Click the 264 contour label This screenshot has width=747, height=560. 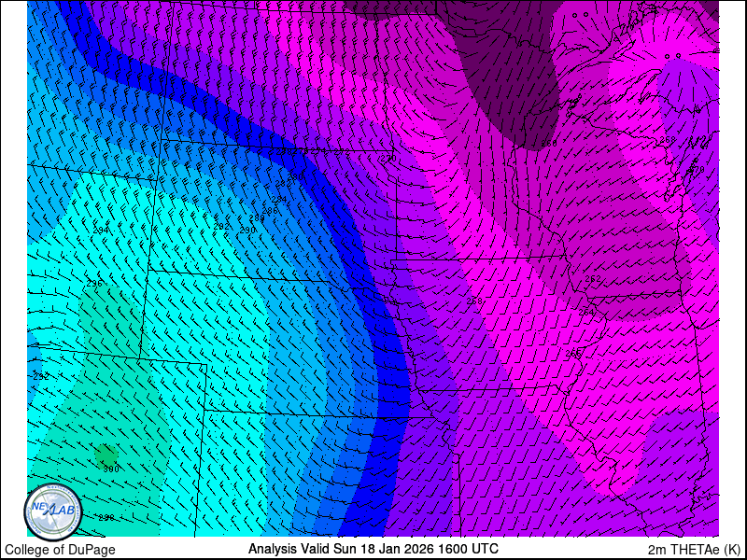(586, 312)
